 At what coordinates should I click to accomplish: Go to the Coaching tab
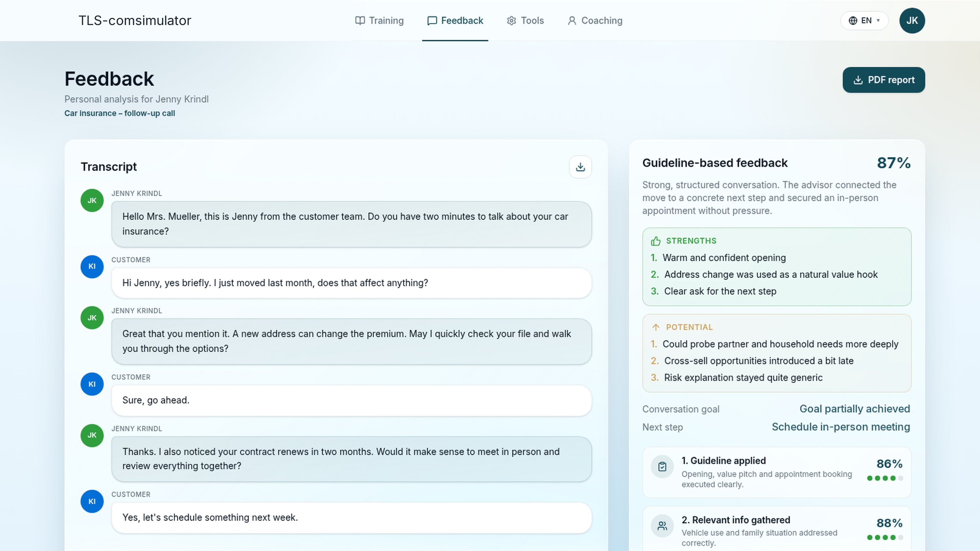[595, 20]
